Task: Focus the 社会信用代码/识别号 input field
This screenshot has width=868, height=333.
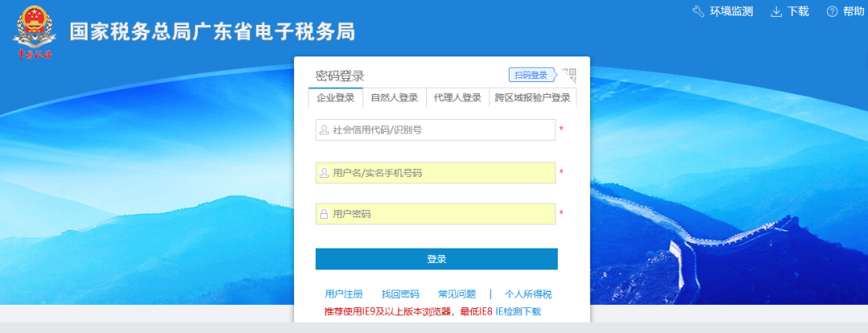Action: (436, 129)
